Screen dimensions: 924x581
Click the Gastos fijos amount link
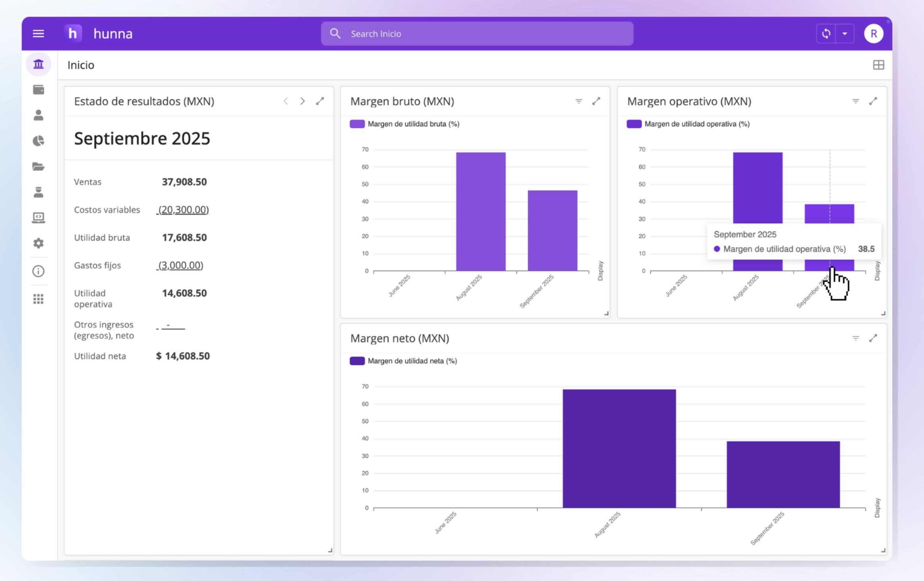[180, 265]
